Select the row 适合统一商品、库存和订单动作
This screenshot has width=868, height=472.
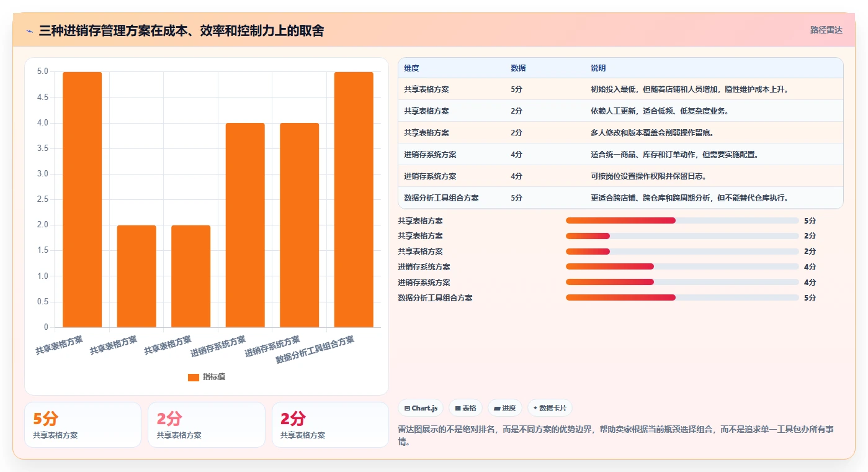620,155
